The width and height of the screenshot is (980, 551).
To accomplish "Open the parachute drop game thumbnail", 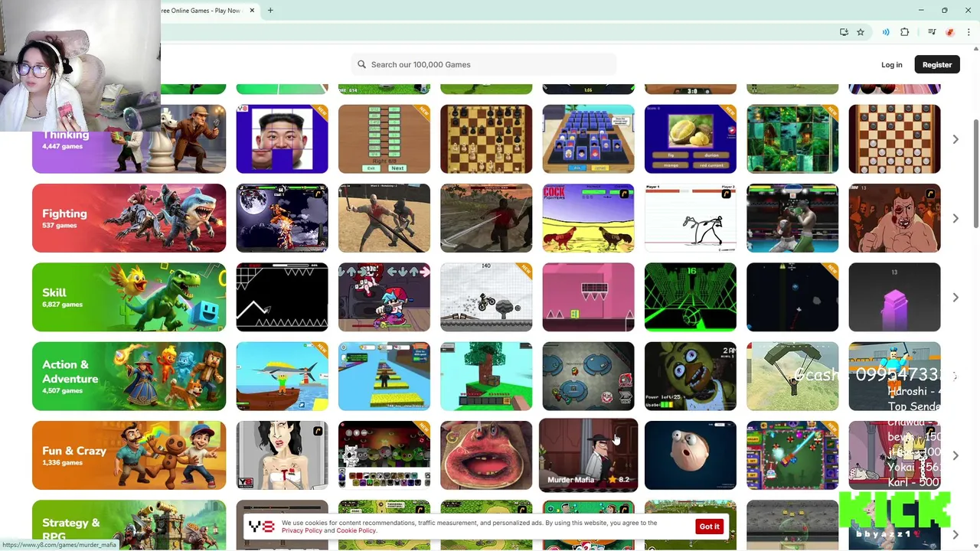I will coord(792,376).
